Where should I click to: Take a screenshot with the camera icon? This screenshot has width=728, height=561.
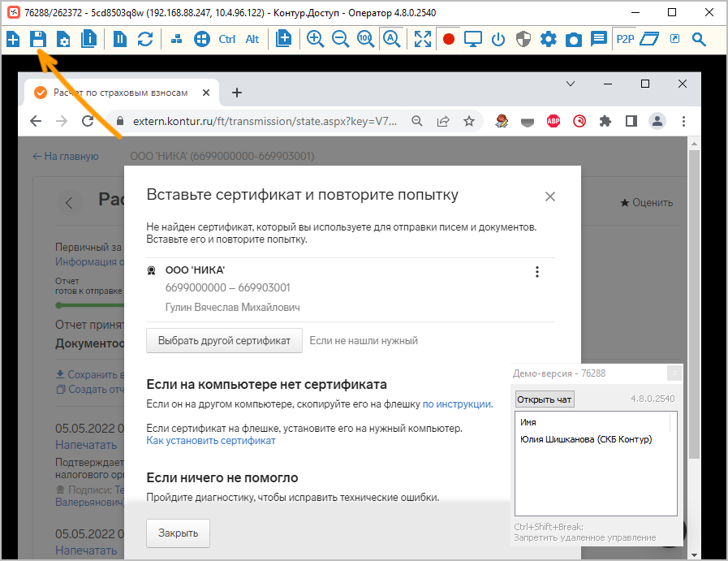[x=574, y=39]
